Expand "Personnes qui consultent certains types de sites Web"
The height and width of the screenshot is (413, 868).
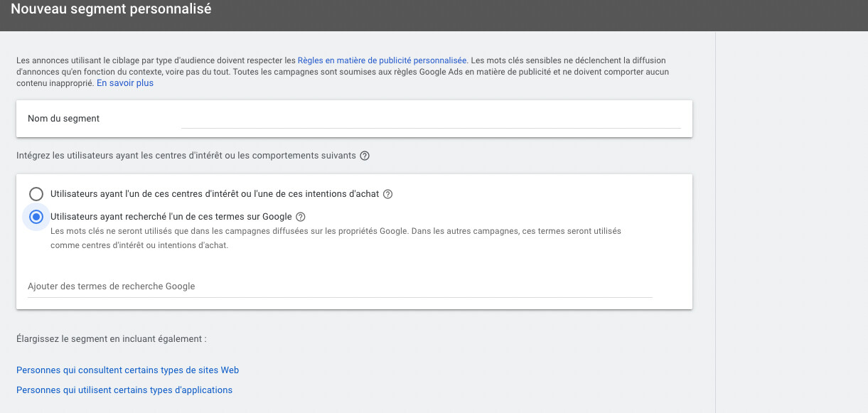click(x=128, y=370)
